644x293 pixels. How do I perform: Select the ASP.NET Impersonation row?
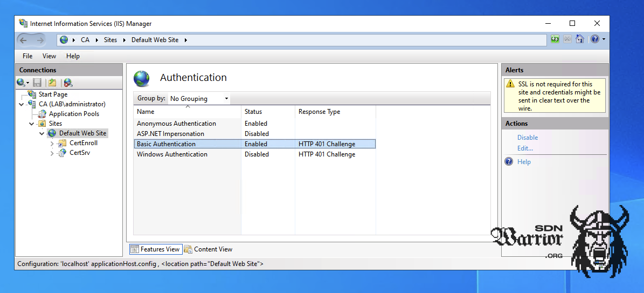[x=255, y=134]
